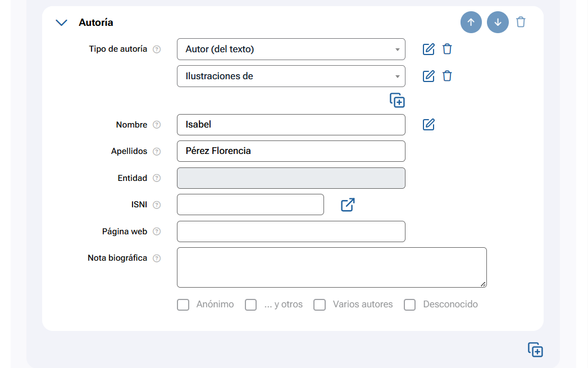This screenshot has width=588, height=368.
Task: Delete the Autoría section with trash icon
Action: pyautogui.click(x=521, y=22)
